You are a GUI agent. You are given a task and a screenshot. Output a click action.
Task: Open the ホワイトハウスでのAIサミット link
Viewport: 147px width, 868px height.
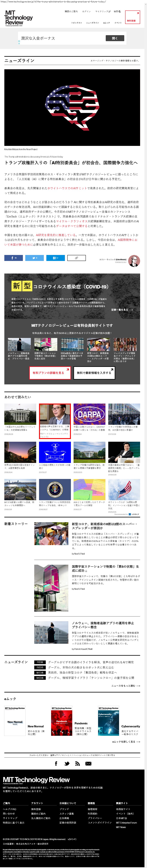(67, 188)
